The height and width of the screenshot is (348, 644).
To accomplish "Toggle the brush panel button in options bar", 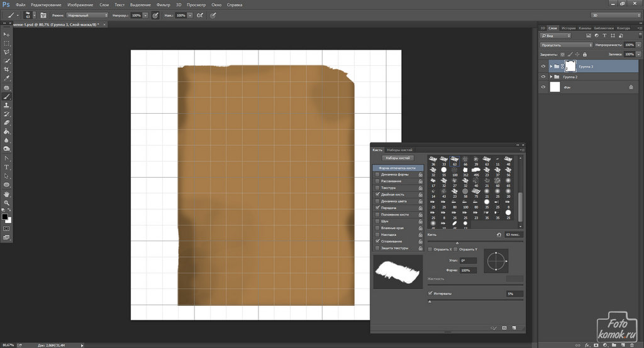I will [43, 15].
